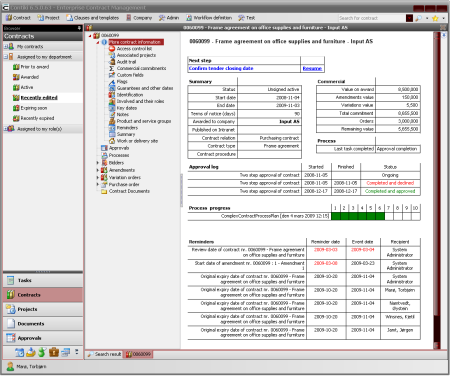This screenshot has width=450, height=376.
Task: Open the Product and service groups icon
Action: click(112, 121)
